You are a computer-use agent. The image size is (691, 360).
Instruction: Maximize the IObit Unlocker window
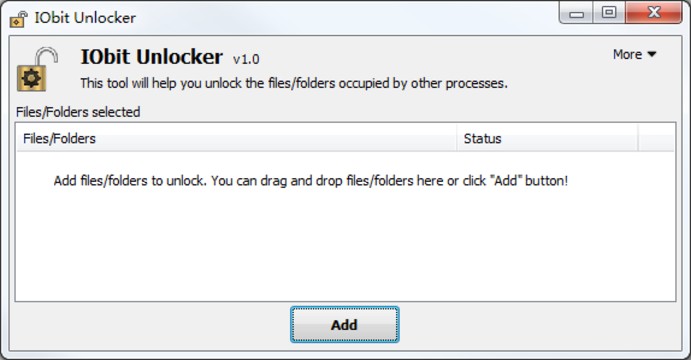click(609, 13)
